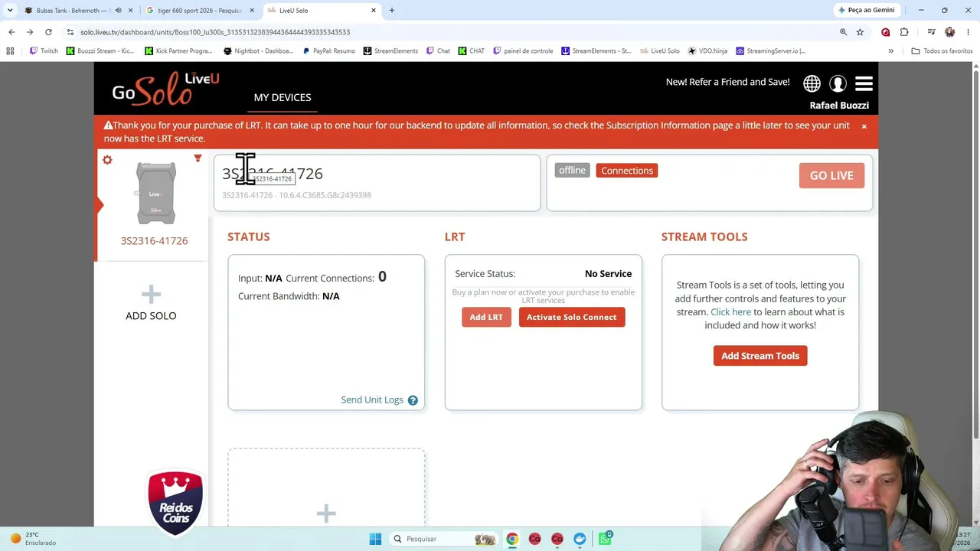Click the browser back arrow
Viewport: 980px width, 551px height.
tap(11, 32)
